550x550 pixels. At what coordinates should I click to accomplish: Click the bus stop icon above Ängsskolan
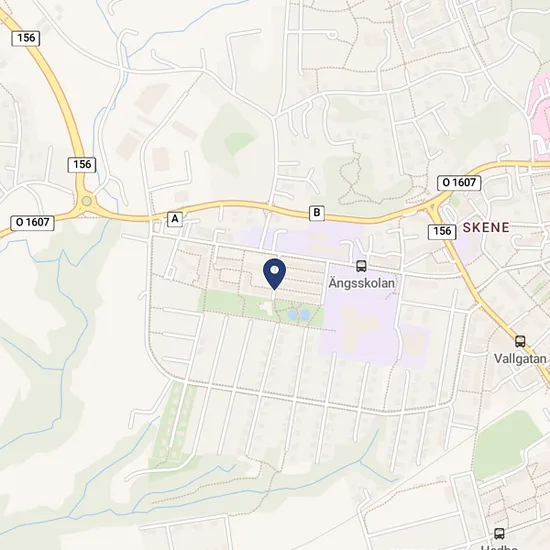click(361, 266)
